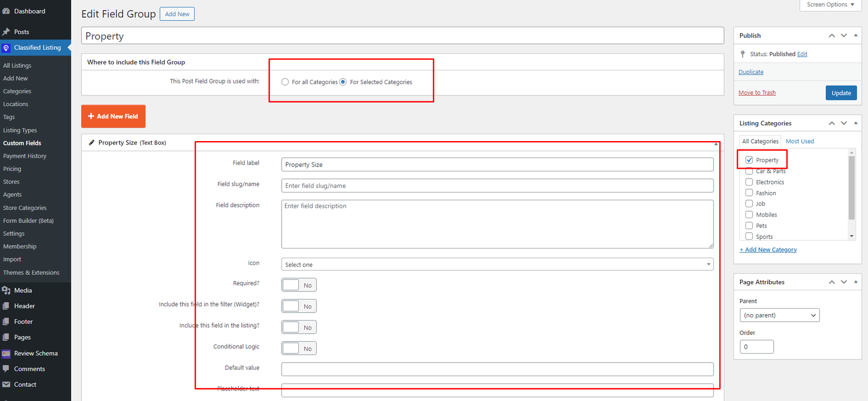The width and height of the screenshot is (868, 401).
Task: Open the Parent page dropdown
Action: [779, 315]
